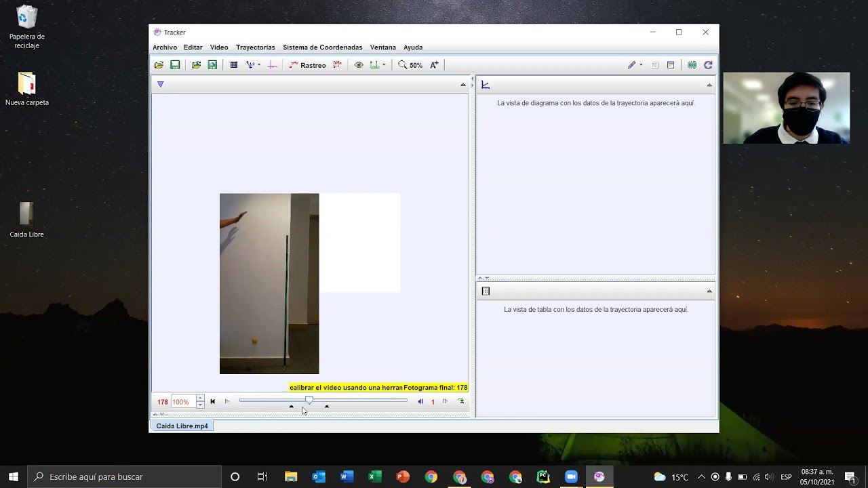Open clip settings filmstrip icon
The width and height of the screenshot is (868, 488).
click(x=234, y=65)
